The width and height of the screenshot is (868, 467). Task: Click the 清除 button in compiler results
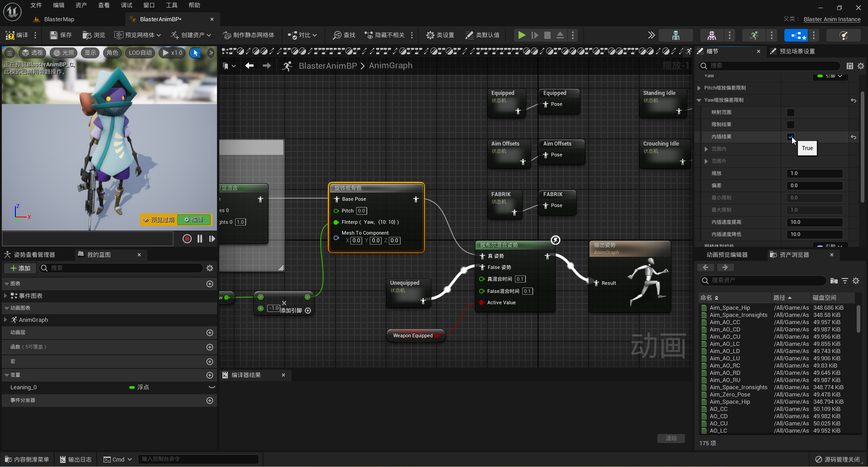tap(671, 439)
